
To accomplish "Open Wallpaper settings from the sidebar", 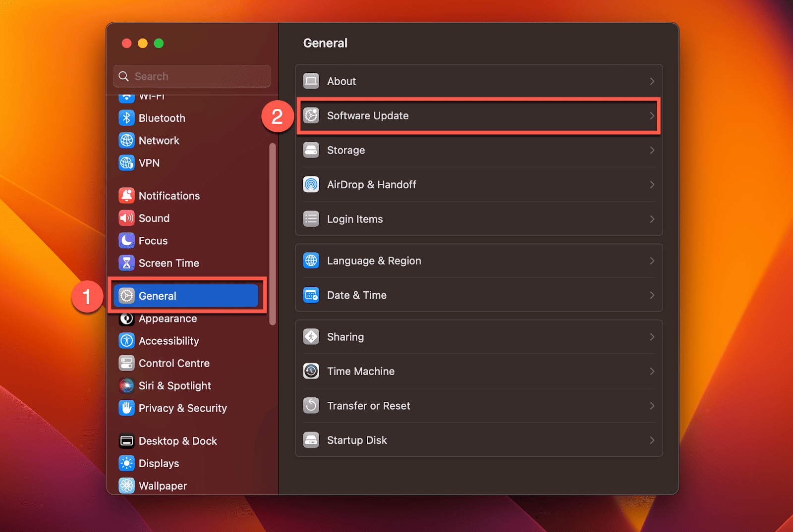I will (x=163, y=486).
